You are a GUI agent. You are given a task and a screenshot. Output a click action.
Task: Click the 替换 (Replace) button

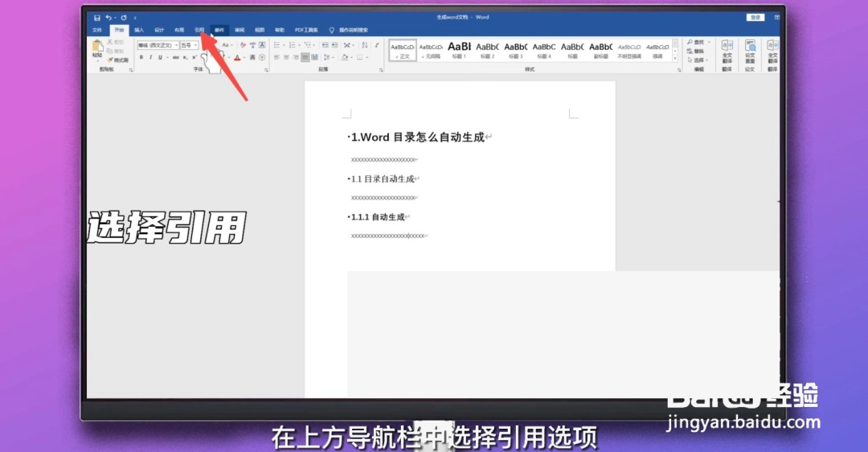click(x=696, y=51)
